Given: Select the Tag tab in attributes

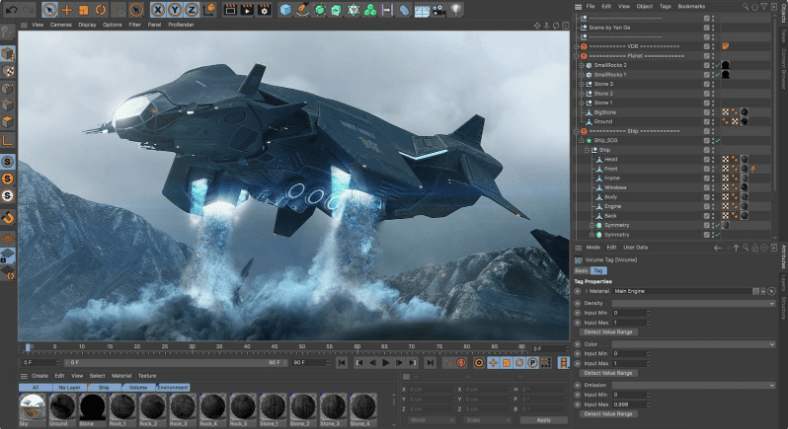Looking at the screenshot, I should pos(598,270).
